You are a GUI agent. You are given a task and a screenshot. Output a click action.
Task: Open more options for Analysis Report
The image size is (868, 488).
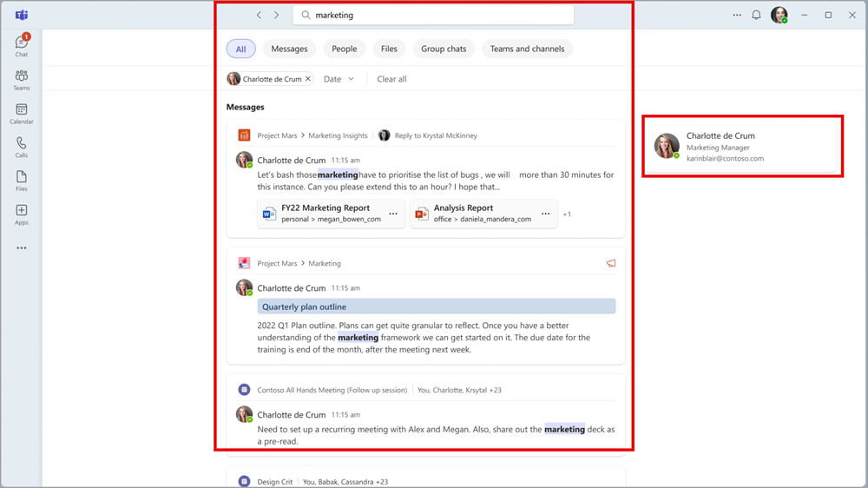(x=545, y=214)
